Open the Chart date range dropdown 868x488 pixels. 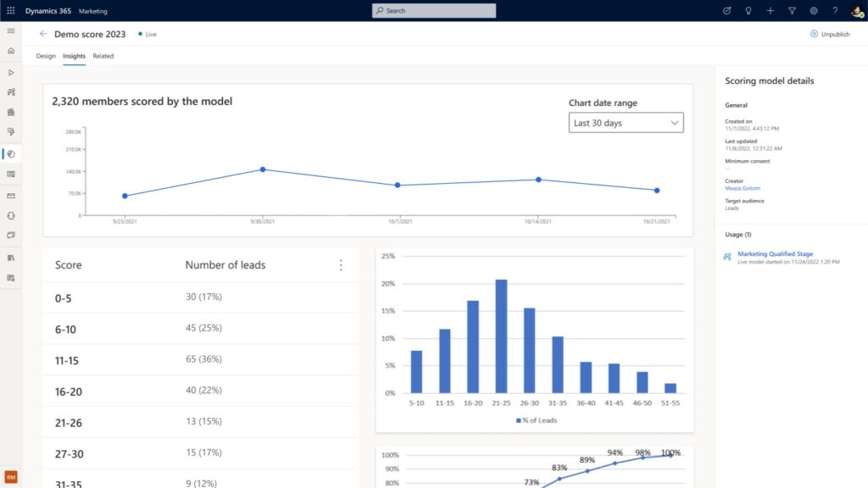tap(626, 122)
